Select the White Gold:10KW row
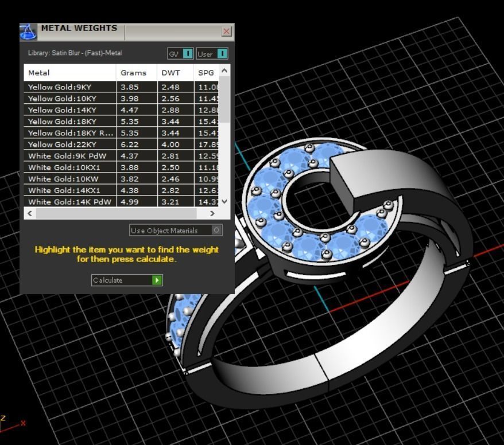 click(122, 179)
